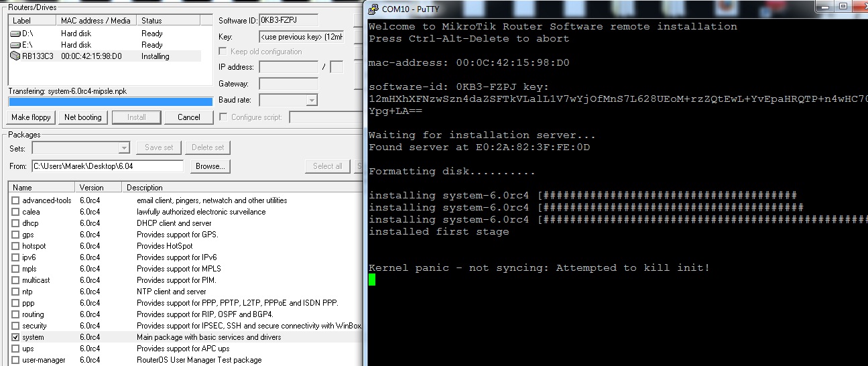Click the MAC 00:0C:42:15:98:D0 cell
The height and width of the screenshot is (366, 868).
[x=91, y=56]
